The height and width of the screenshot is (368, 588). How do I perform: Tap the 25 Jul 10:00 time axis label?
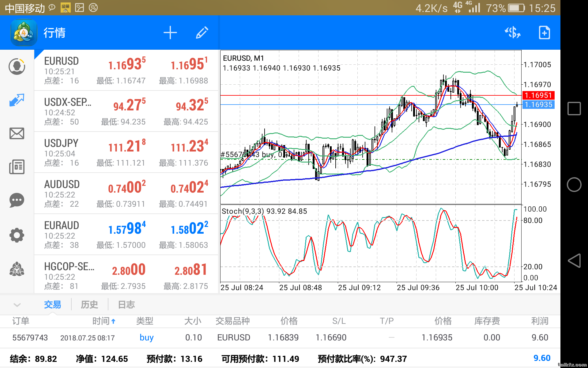pos(477,288)
